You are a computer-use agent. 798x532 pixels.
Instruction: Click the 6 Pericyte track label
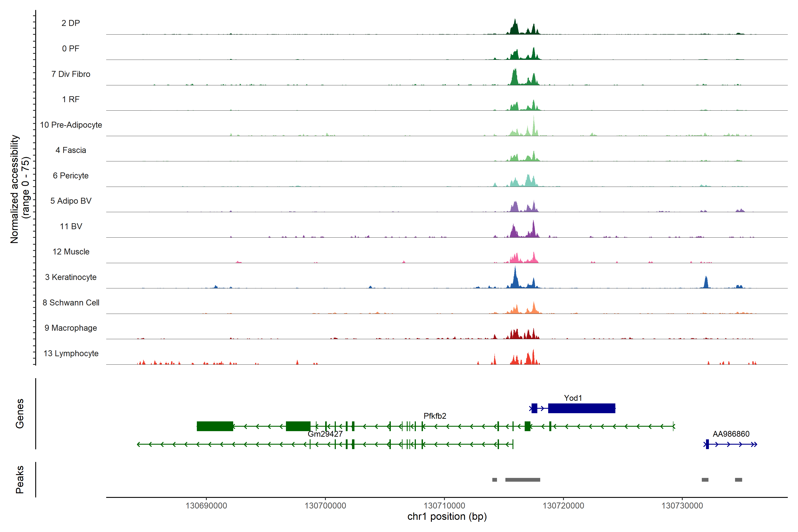click(x=71, y=176)
